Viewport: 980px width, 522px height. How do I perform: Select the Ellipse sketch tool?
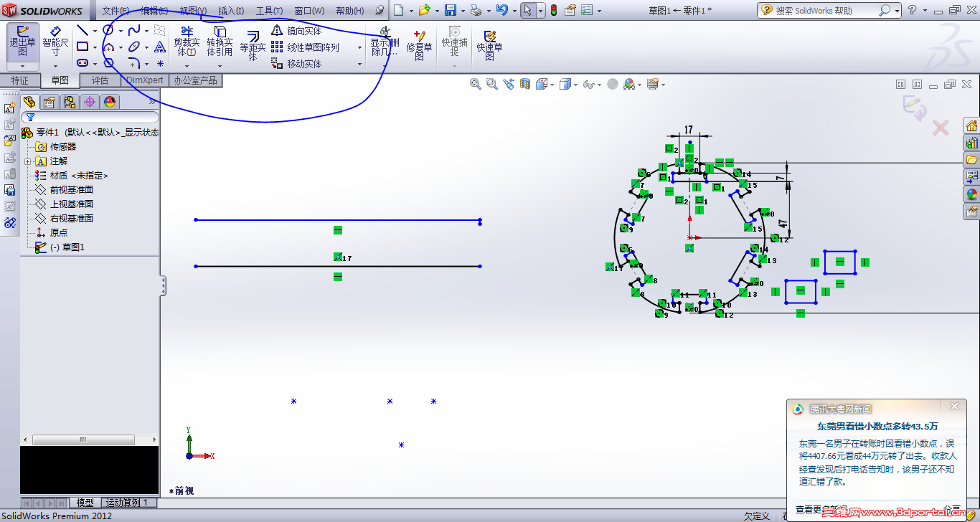pos(134,47)
